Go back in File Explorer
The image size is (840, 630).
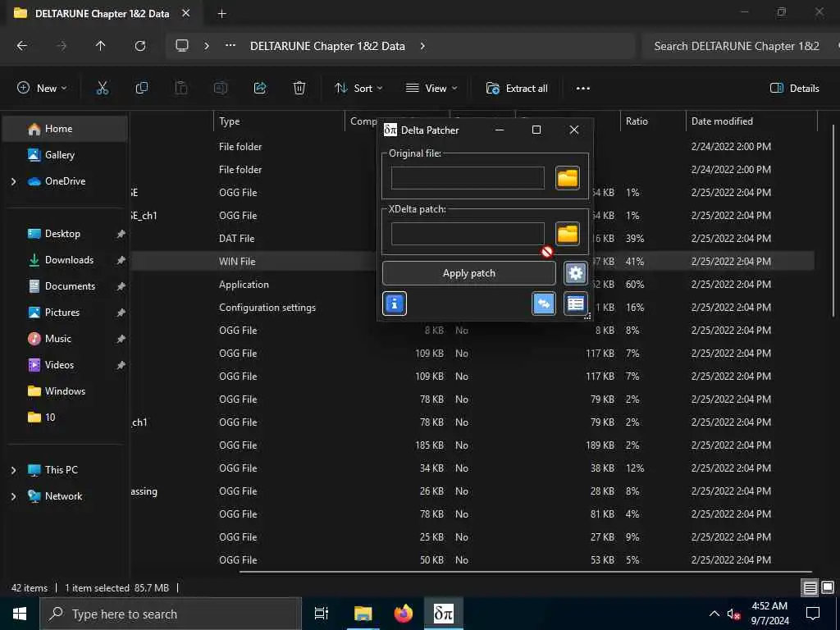pyautogui.click(x=22, y=46)
